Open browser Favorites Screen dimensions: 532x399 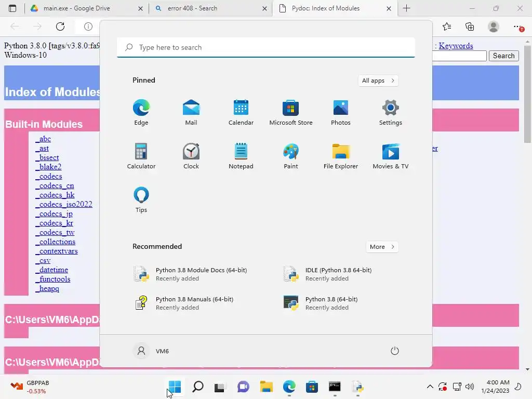[447, 26]
